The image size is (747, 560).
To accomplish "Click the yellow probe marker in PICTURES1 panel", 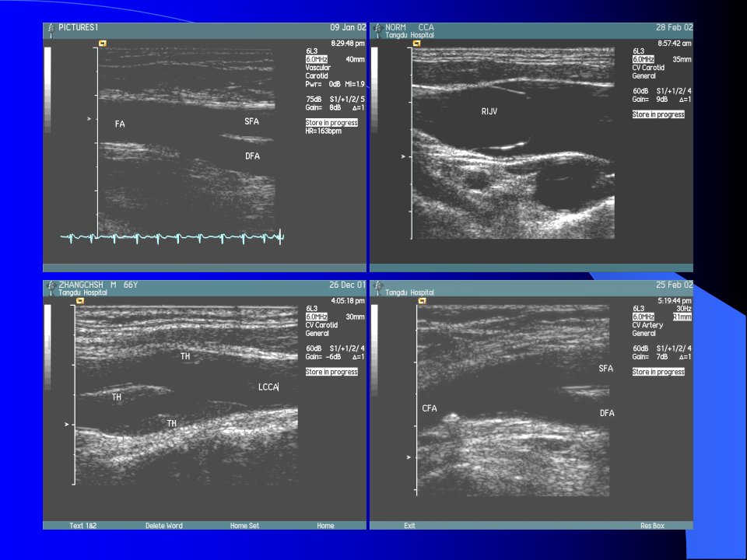I will (x=103, y=44).
